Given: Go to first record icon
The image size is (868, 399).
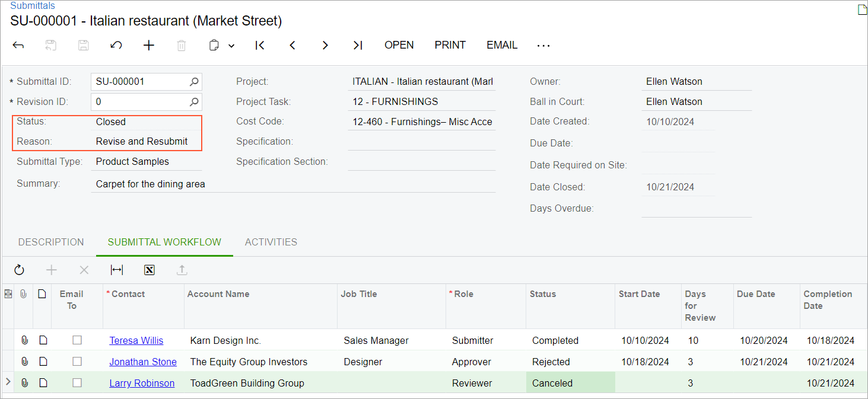Looking at the screenshot, I should click(260, 45).
